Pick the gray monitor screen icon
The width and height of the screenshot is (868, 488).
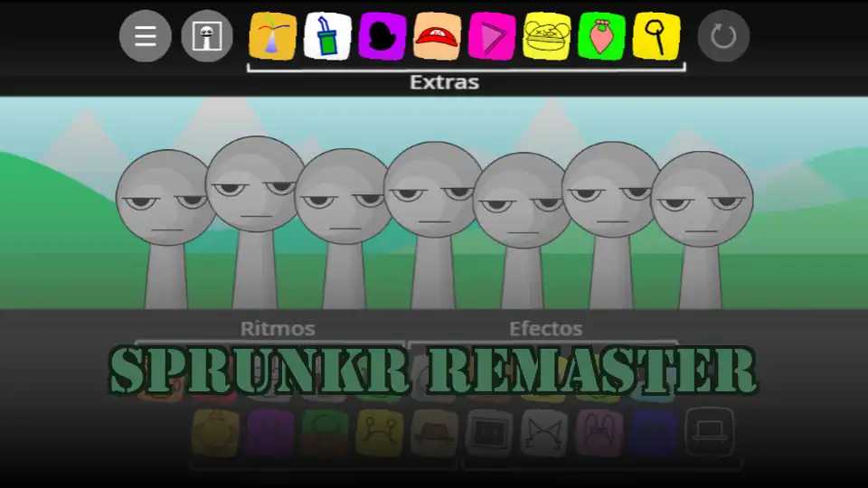(489, 433)
